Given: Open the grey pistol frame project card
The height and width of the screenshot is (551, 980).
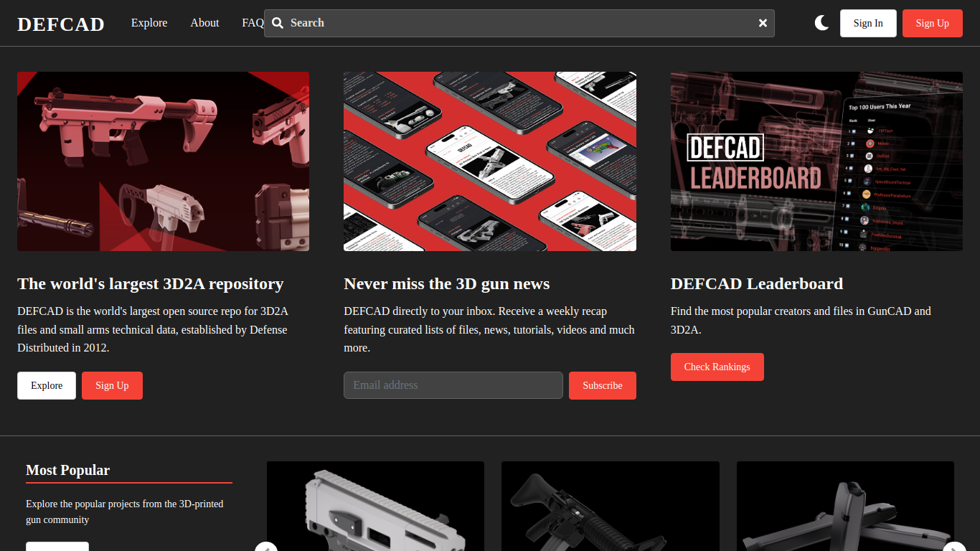Looking at the screenshot, I should (375, 506).
